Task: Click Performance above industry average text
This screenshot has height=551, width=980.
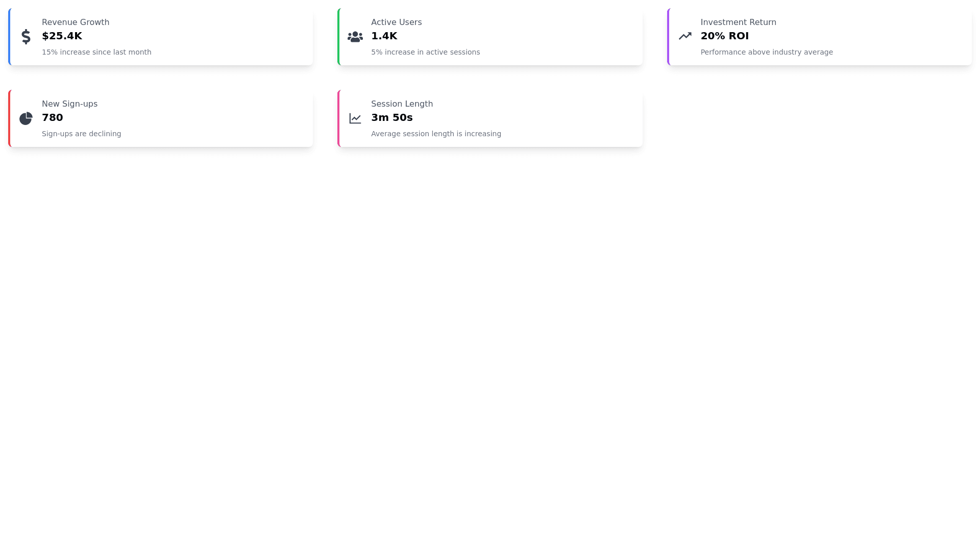Action: point(766,52)
